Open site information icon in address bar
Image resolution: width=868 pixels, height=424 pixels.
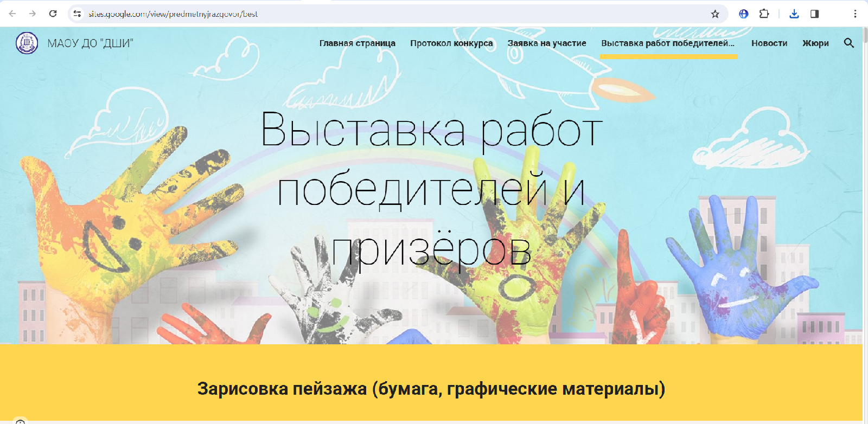coord(78,14)
